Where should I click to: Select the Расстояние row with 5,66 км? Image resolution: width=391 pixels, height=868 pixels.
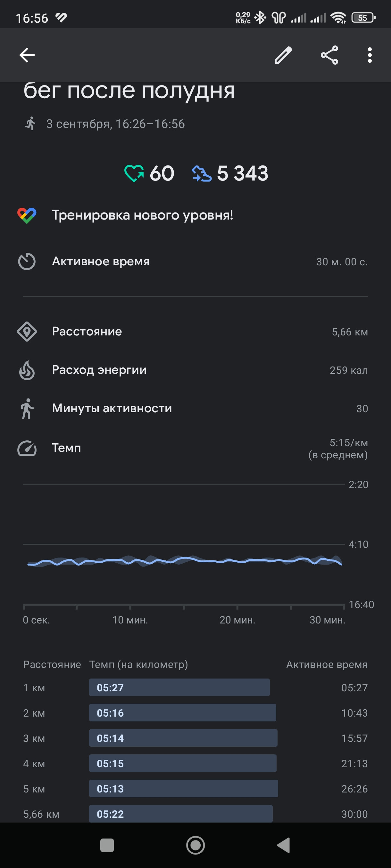pyautogui.click(x=195, y=332)
